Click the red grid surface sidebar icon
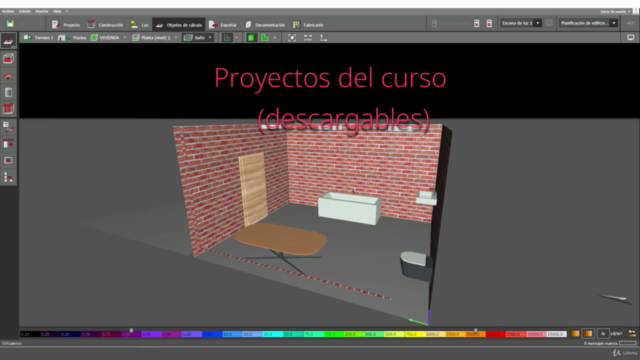This screenshot has height=360, width=640. pos(9,109)
